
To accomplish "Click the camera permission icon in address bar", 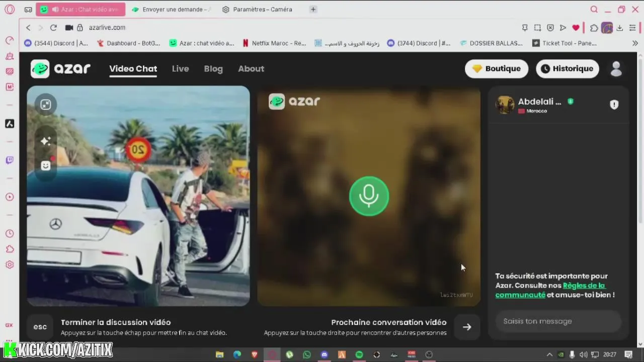I will point(69,28).
